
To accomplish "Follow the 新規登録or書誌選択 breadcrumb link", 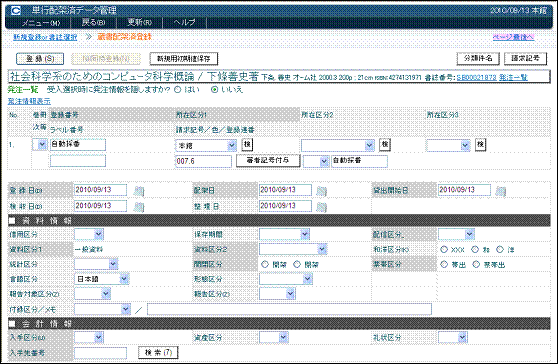I will point(45,37).
